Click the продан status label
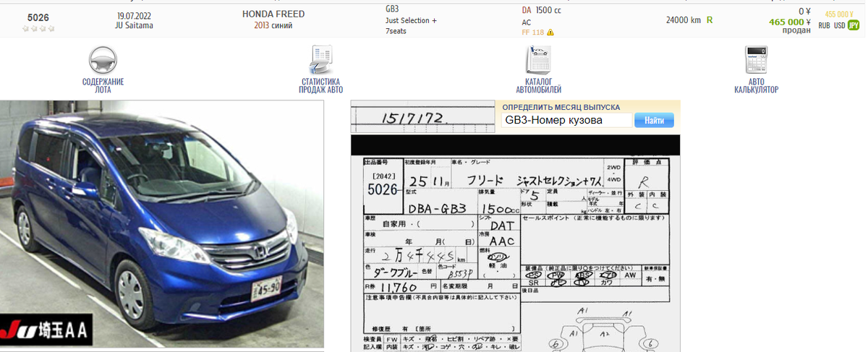This screenshot has width=868, height=352. click(x=797, y=30)
